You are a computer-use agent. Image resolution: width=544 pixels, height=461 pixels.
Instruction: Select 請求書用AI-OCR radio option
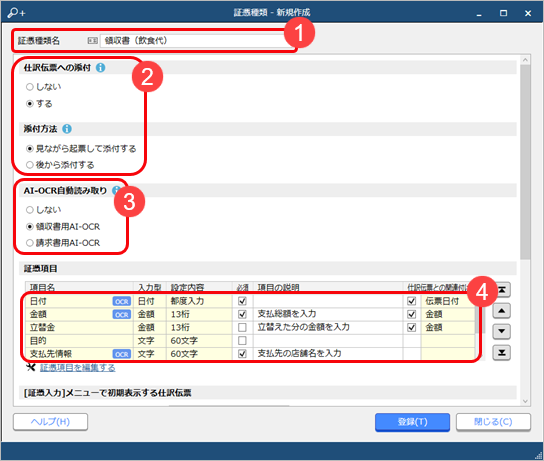tap(30, 243)
